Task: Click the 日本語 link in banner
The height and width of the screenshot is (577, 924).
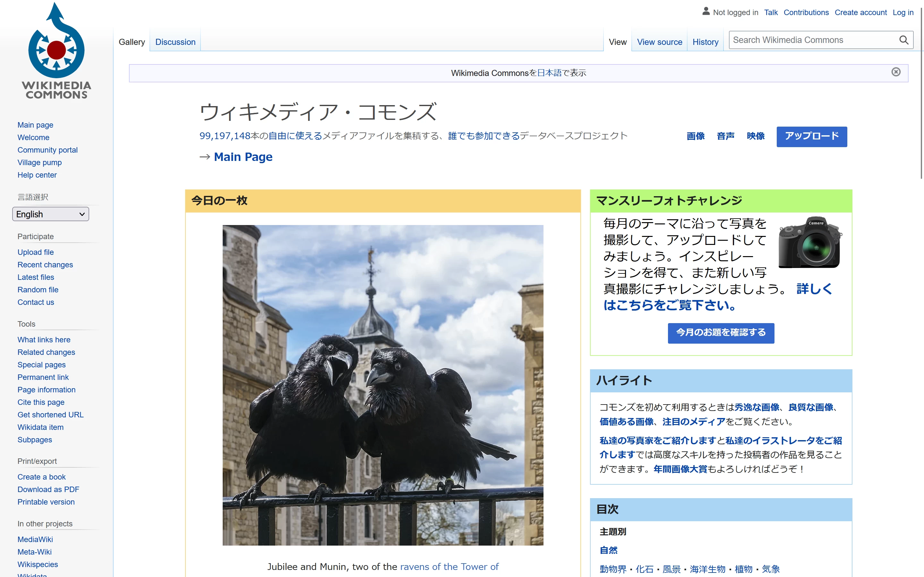Action: [549, 73]
